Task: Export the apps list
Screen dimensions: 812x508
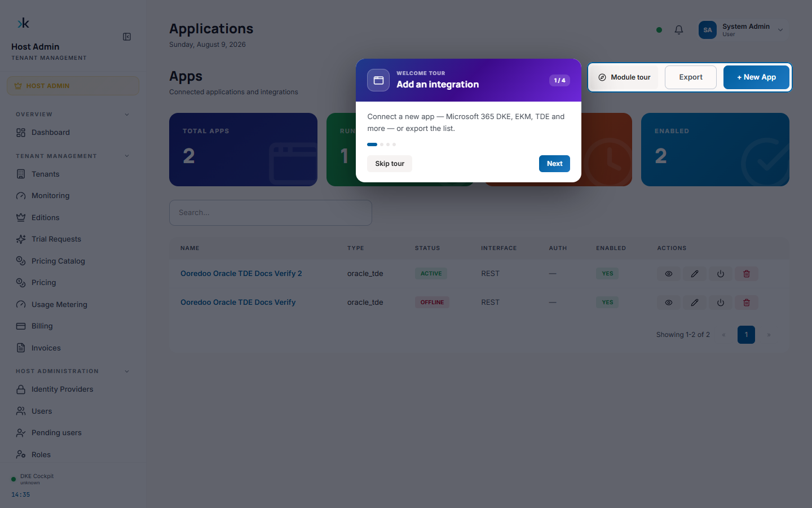Action: pyautogui.click(x=691, y=77)
